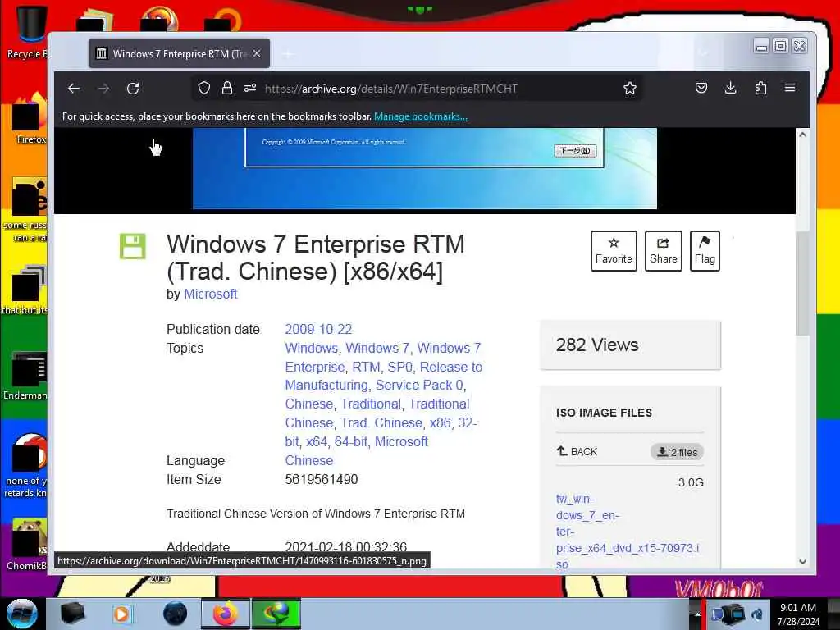This screenshot has width=840, height=630.
Task: Click the Share button
Action: coord(663,251)
